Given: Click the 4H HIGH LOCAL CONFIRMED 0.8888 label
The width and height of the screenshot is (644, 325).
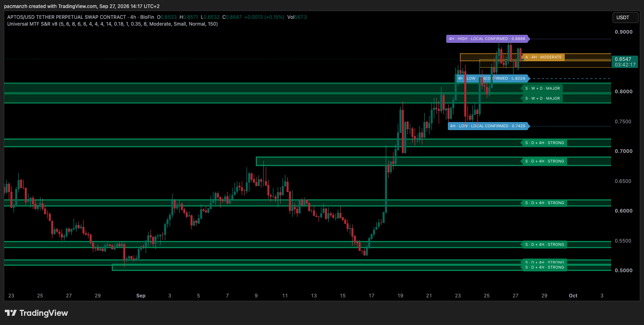Looking at the screenshot, I should [487, 39].
